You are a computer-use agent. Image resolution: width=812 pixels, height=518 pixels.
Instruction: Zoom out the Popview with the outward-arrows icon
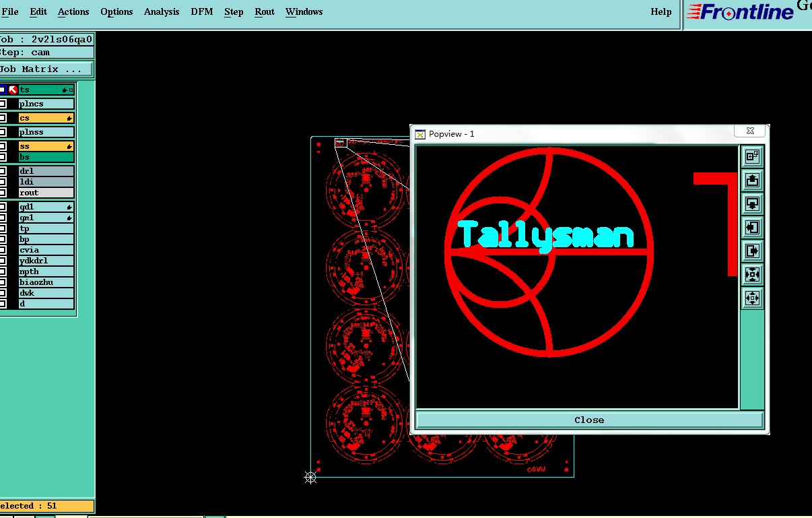pyautogui.click(x=752, y=298)
